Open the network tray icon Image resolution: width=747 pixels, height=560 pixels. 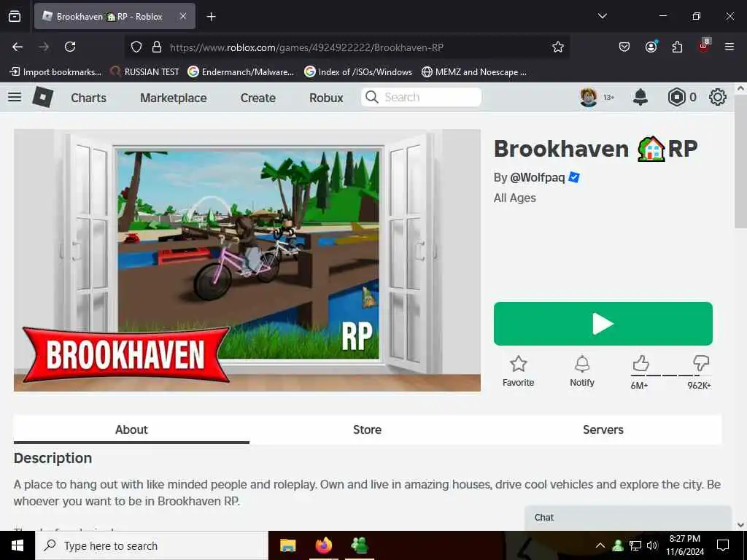[x=635, y=545]
